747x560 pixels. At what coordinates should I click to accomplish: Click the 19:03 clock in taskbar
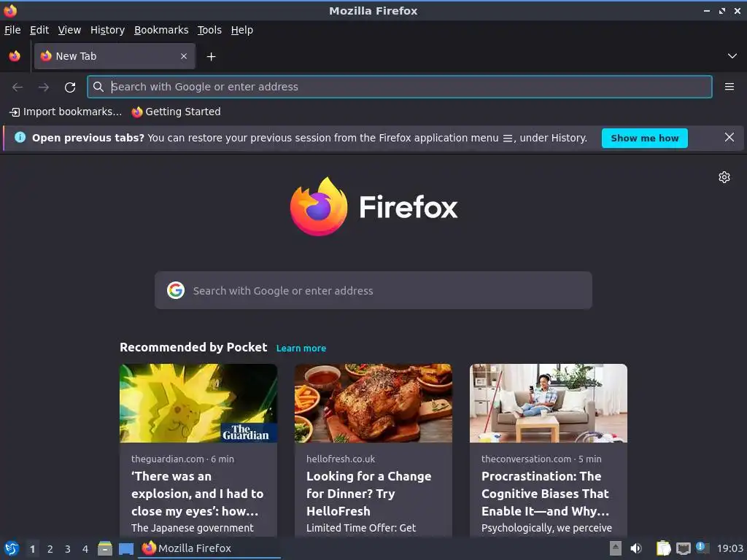coord(729,548)
